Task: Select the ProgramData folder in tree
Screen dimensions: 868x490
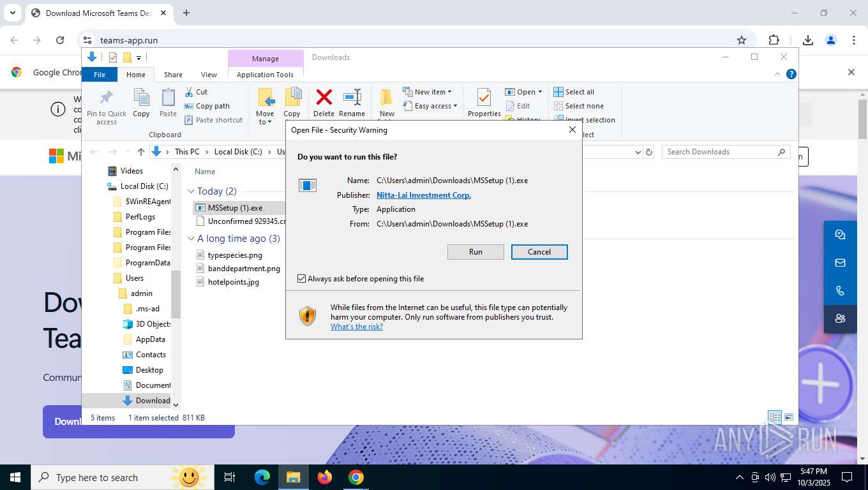Action: click(148, 263)
